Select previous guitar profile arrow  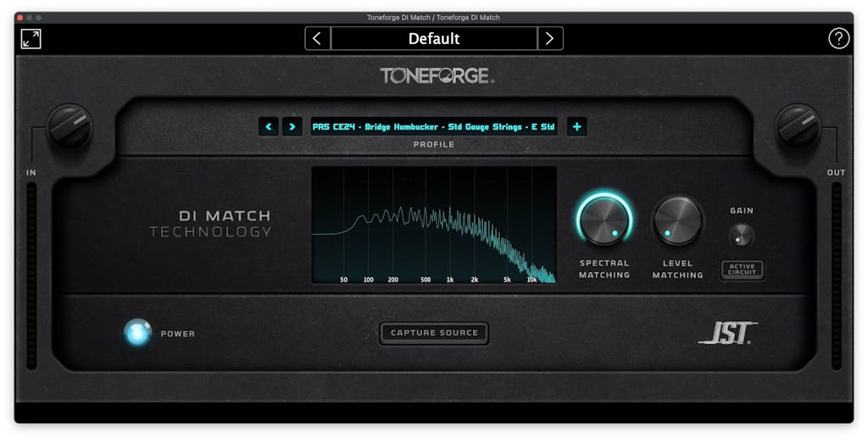coord(269,127)
